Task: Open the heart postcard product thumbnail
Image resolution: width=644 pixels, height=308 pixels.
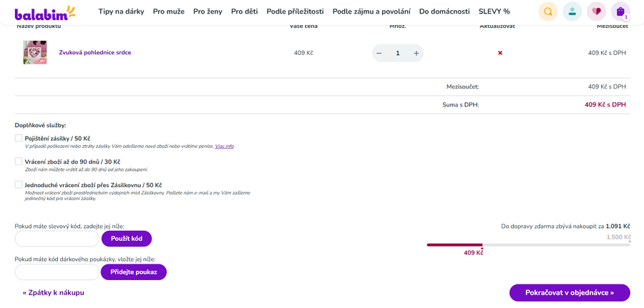Action: [x=35, y=53]
